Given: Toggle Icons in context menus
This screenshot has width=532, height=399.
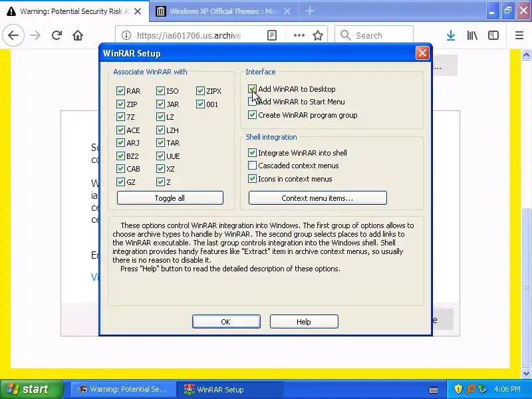Looking at the screenshot, I should (x=252, y=178).
